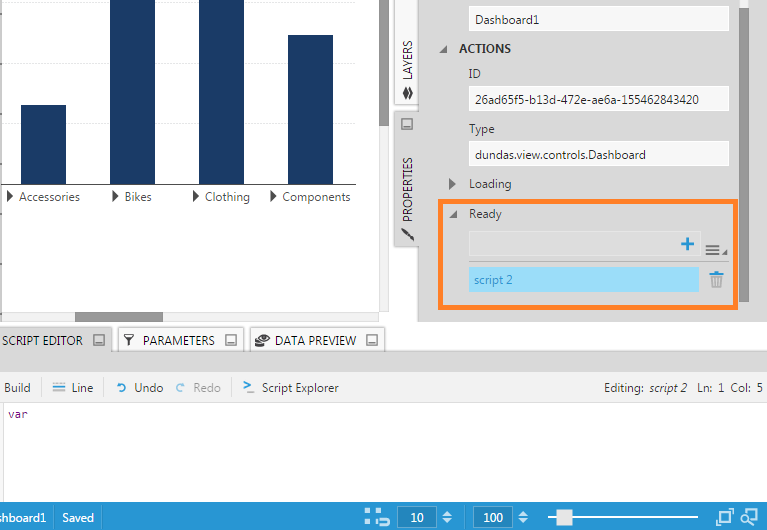Screen dimensions: 767x530
Task: Expand the Accessories category
Action: pyautogui.click(x=10, y=196)
